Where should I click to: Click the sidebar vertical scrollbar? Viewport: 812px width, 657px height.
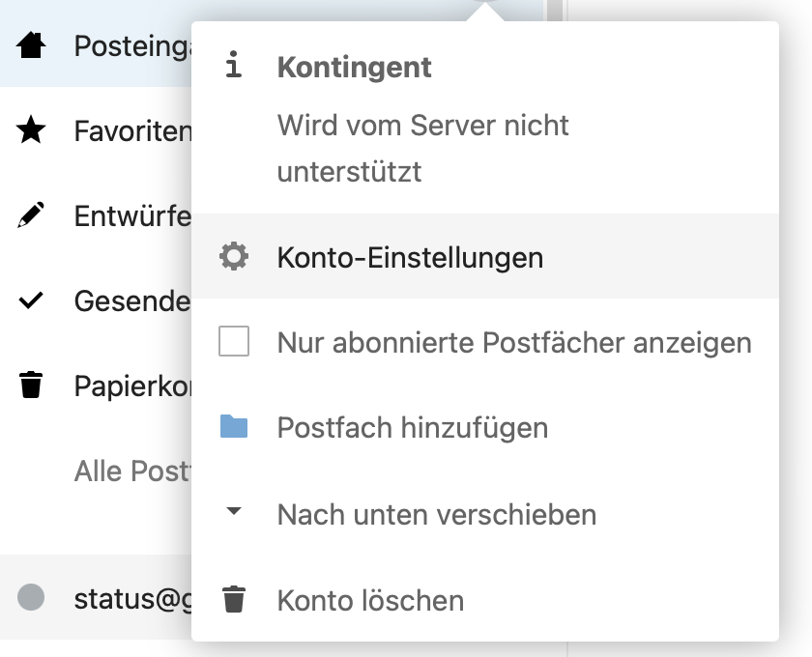point(555,11)
